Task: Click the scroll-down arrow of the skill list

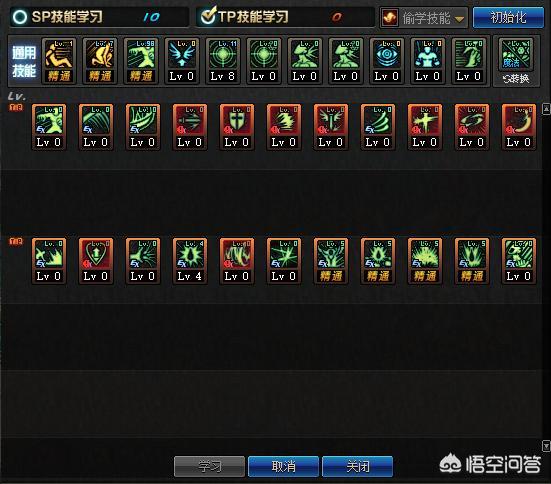Action: tap(546, 446)
